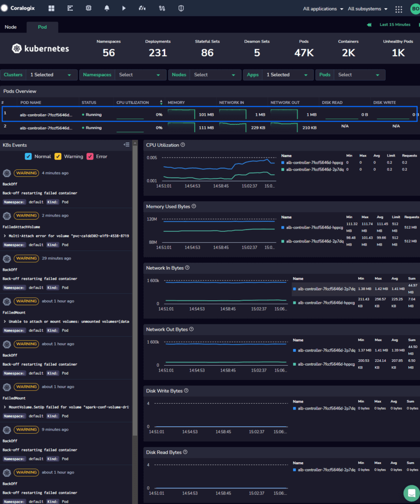
Task: Open the Apps filter dropdown
Action: pos(288,75)
